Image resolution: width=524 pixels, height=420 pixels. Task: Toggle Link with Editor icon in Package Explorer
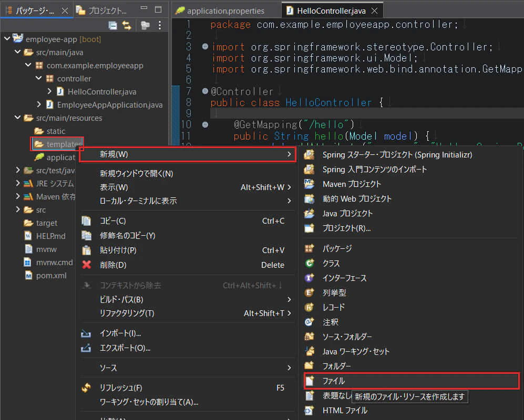pos(127,25)
